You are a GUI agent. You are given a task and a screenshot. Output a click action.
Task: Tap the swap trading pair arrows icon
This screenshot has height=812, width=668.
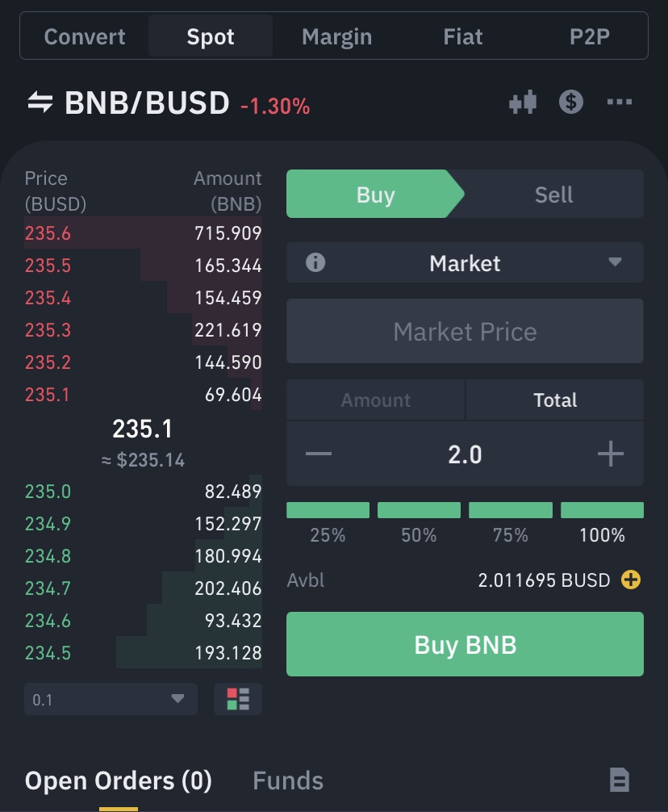pos(40,103)
